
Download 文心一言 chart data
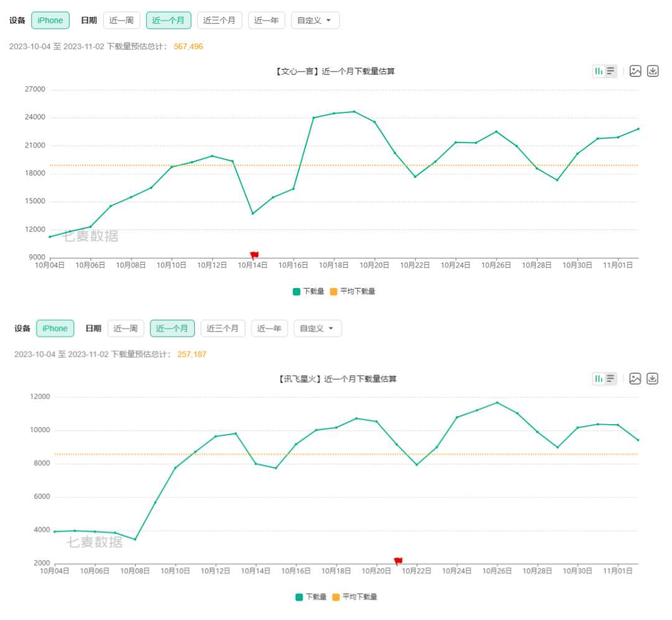[653, 71]
